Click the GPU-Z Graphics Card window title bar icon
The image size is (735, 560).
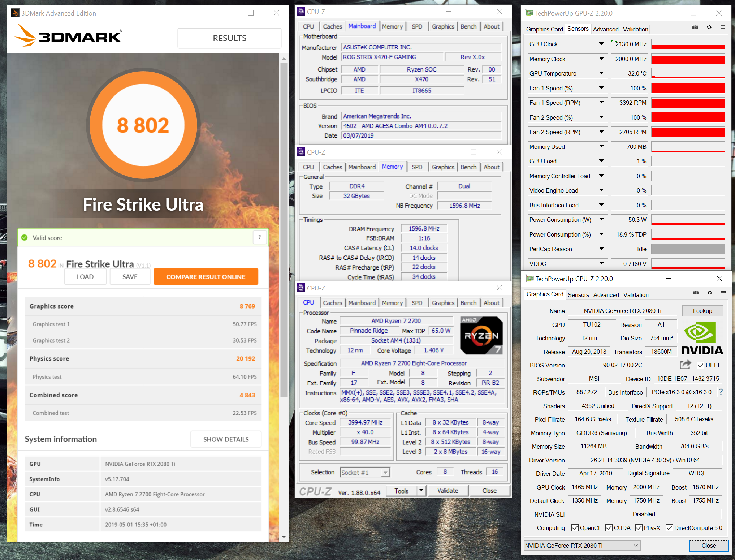coord(529,279)
